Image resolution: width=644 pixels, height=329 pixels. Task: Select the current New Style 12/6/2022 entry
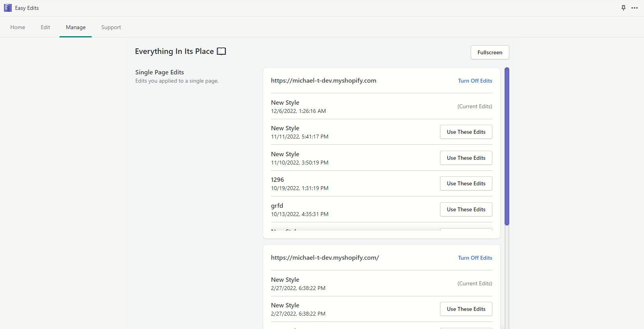click(298, 107)
